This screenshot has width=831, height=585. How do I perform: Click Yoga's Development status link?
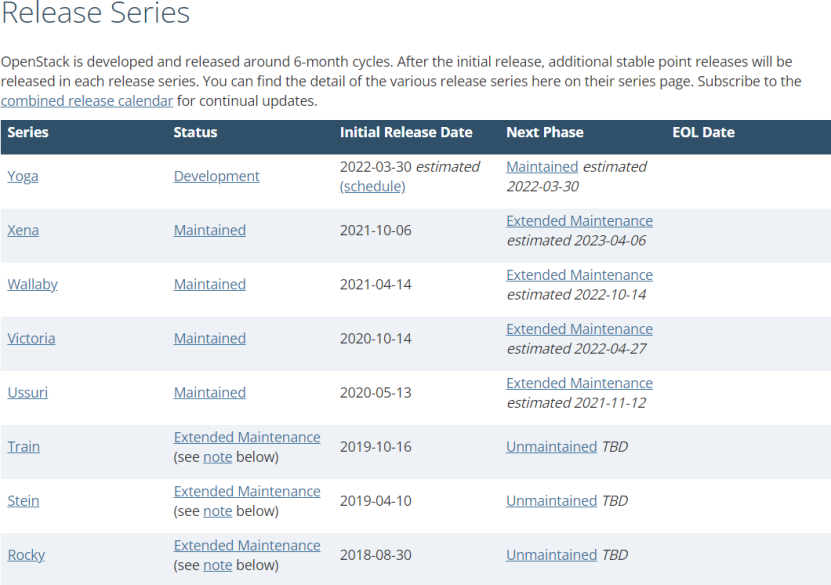coord(216,176)
